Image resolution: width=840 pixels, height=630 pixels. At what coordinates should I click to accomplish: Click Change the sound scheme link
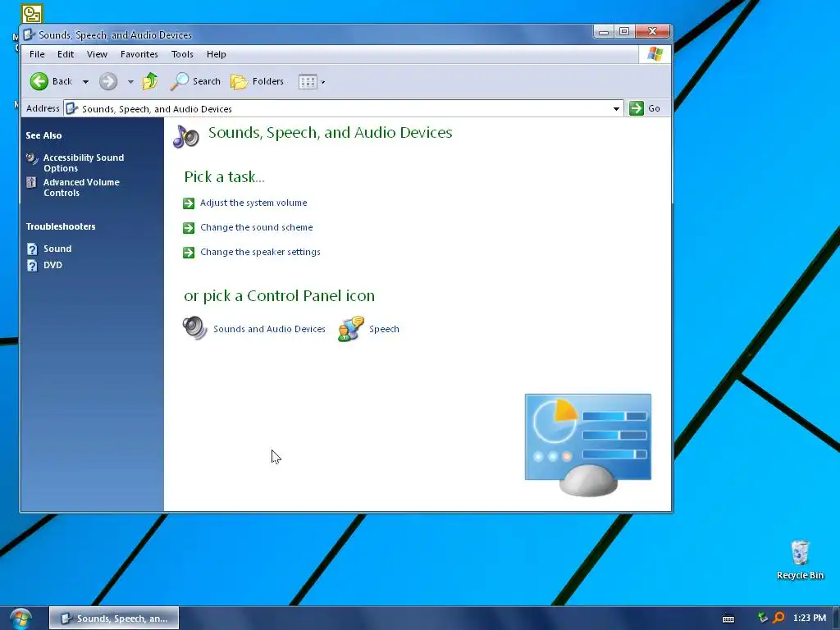(257, 227)
